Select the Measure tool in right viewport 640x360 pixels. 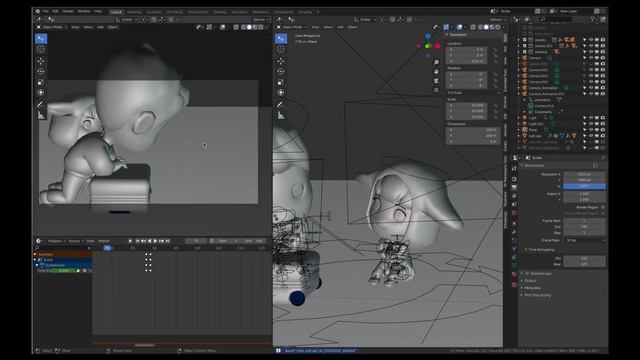point(281,116)
